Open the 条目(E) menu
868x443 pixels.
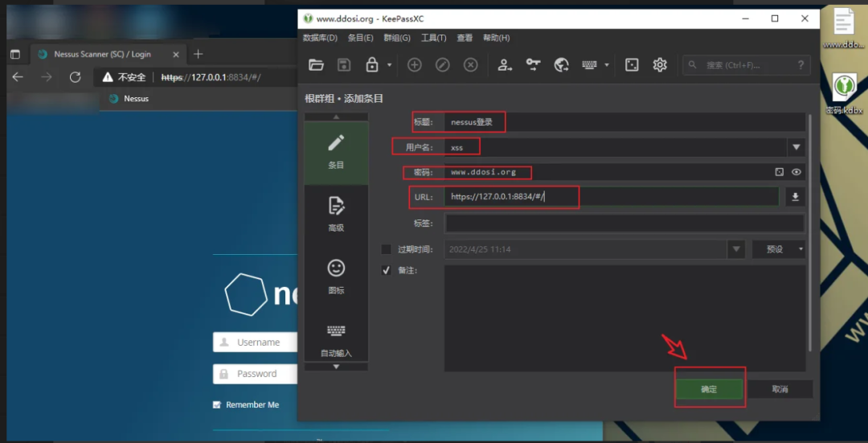(360, 39)
